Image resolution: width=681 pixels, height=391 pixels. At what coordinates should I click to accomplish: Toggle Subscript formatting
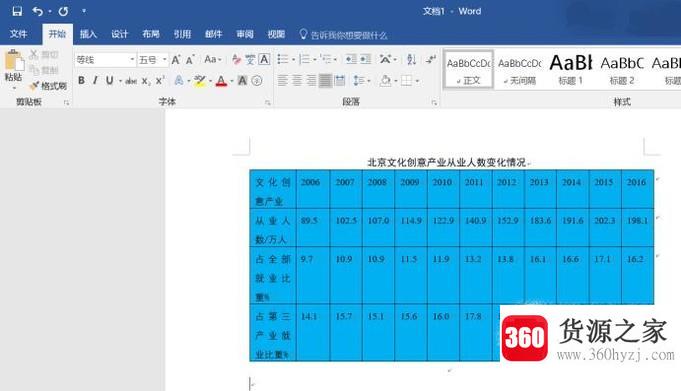(x=145, y=81)
